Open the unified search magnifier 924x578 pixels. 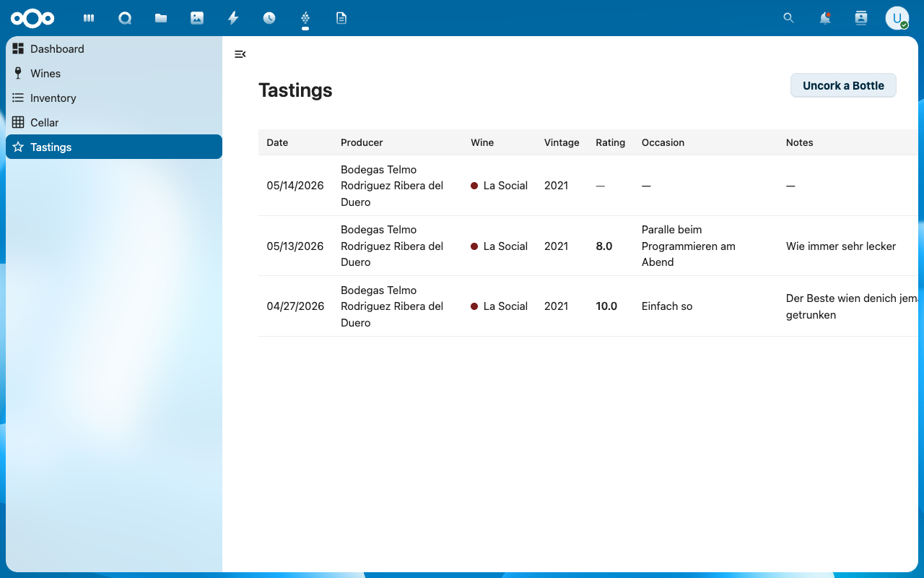788,18
